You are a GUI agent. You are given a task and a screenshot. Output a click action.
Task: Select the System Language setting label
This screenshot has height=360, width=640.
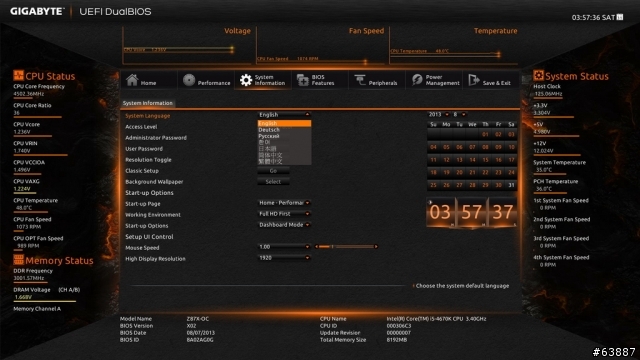[147, 116]
